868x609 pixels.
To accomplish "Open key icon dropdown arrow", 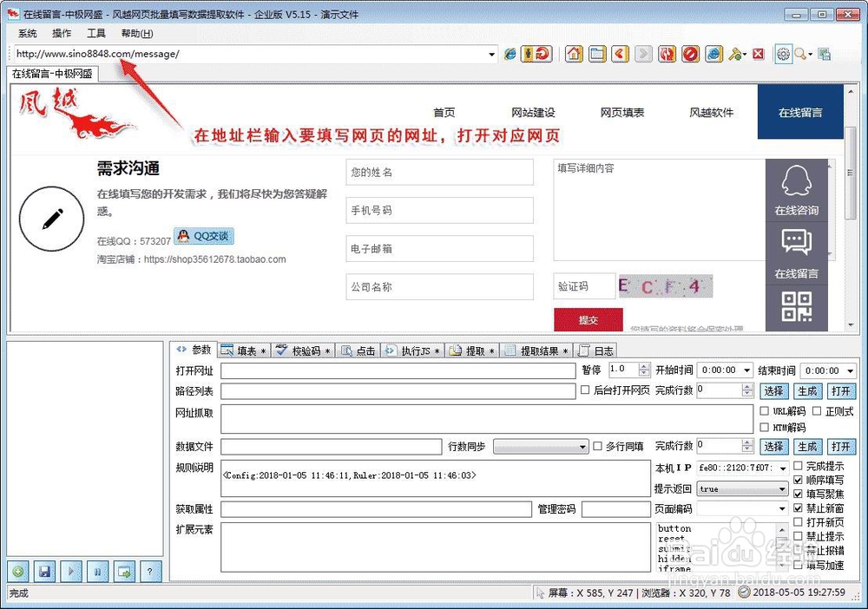I will [x=745, y=54].
